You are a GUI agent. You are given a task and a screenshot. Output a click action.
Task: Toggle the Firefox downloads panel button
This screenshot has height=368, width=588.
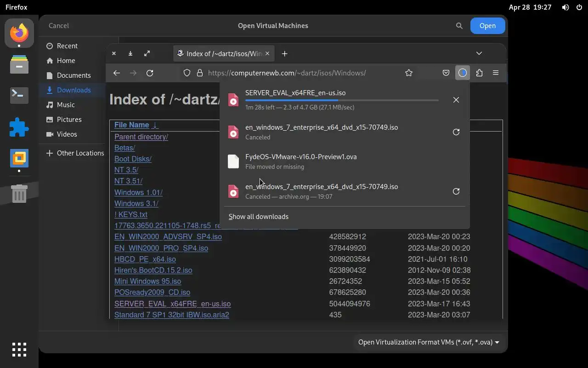coord(463,73)
